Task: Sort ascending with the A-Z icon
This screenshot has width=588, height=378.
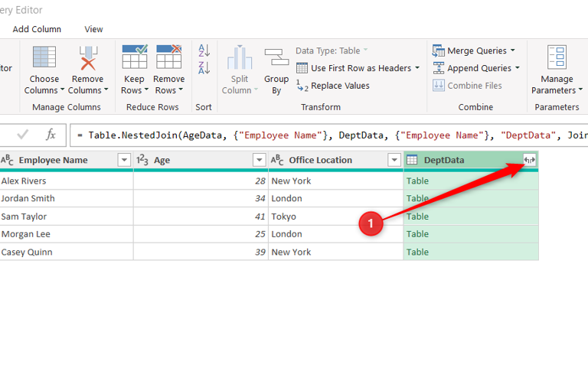Action: [204, 51]
